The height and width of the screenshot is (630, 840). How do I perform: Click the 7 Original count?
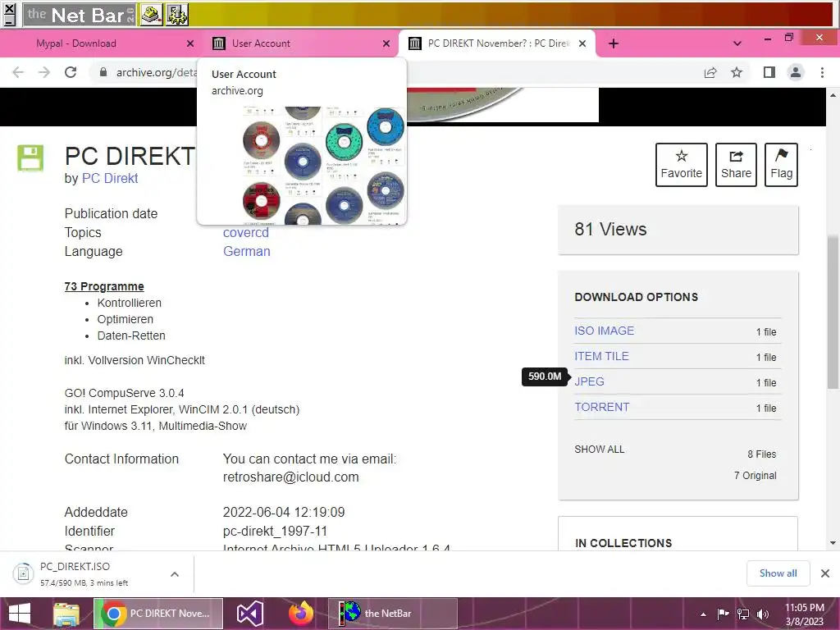pyautogui.click(x=756, y=475)
